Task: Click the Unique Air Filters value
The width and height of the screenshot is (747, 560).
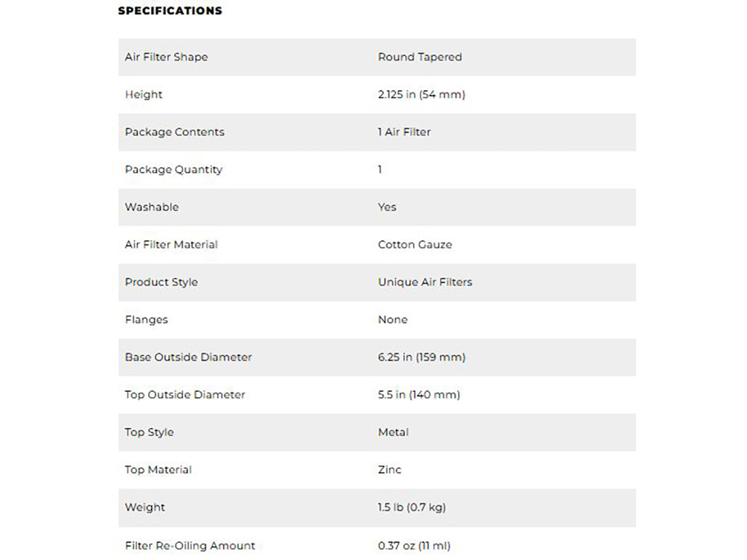Action: tap(425, 282)
